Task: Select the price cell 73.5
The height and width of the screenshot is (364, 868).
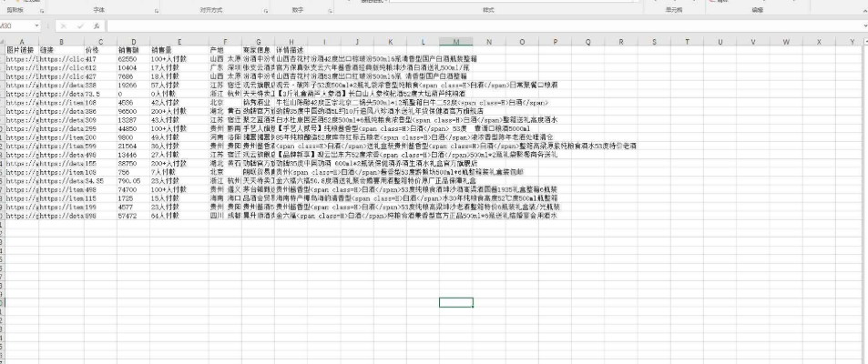Action: [100, 94]
